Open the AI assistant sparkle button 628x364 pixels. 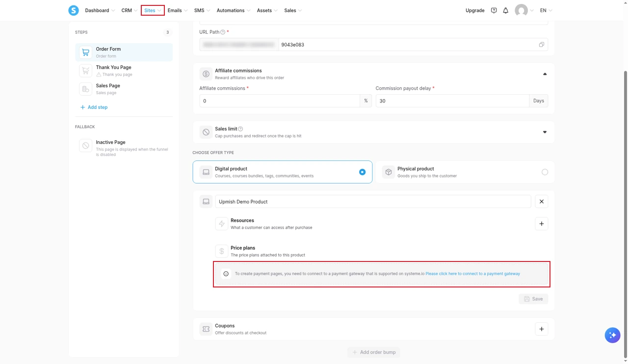612,336
